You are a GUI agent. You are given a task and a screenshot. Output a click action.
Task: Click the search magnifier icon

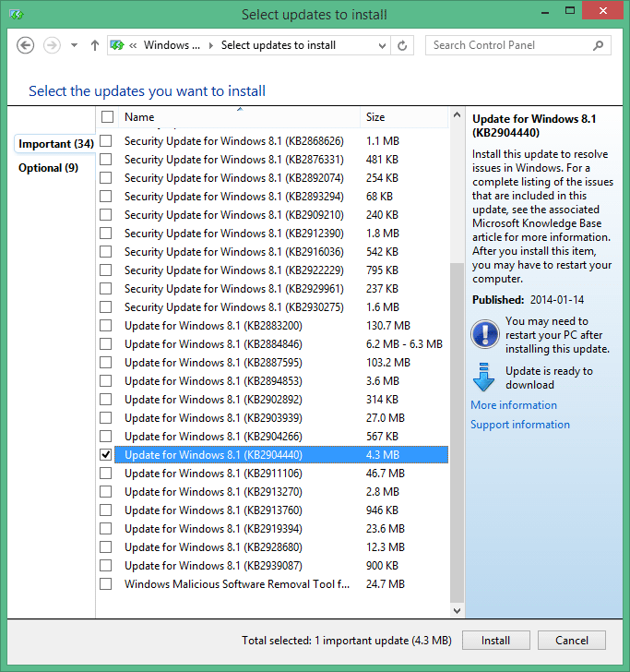click(x=599, y=45)
